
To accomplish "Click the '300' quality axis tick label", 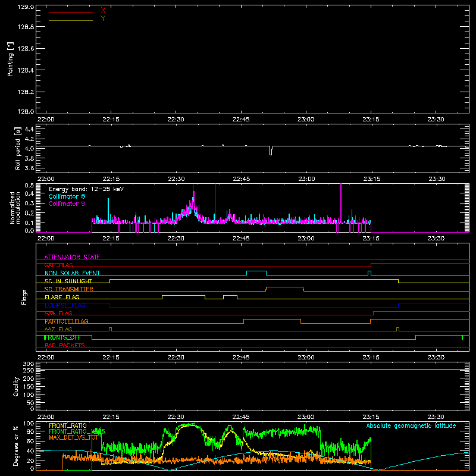I will [29, 364].
